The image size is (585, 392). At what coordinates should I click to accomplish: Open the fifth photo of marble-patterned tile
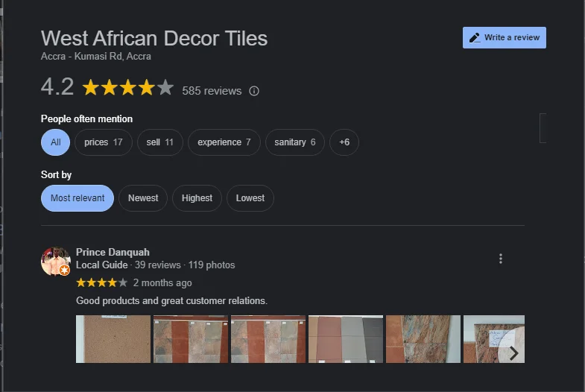(x=423, y=339)
